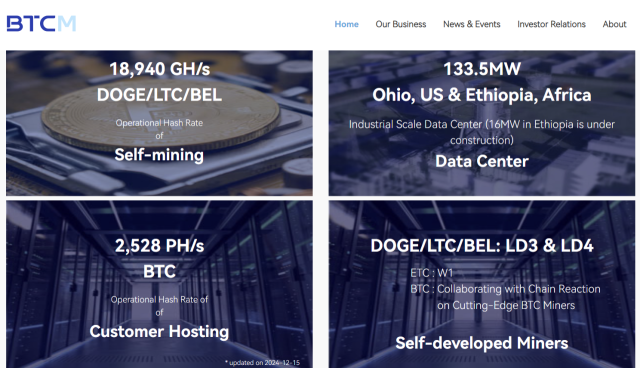Open the Home menu item
640x368 pixels.
(346, 24)
